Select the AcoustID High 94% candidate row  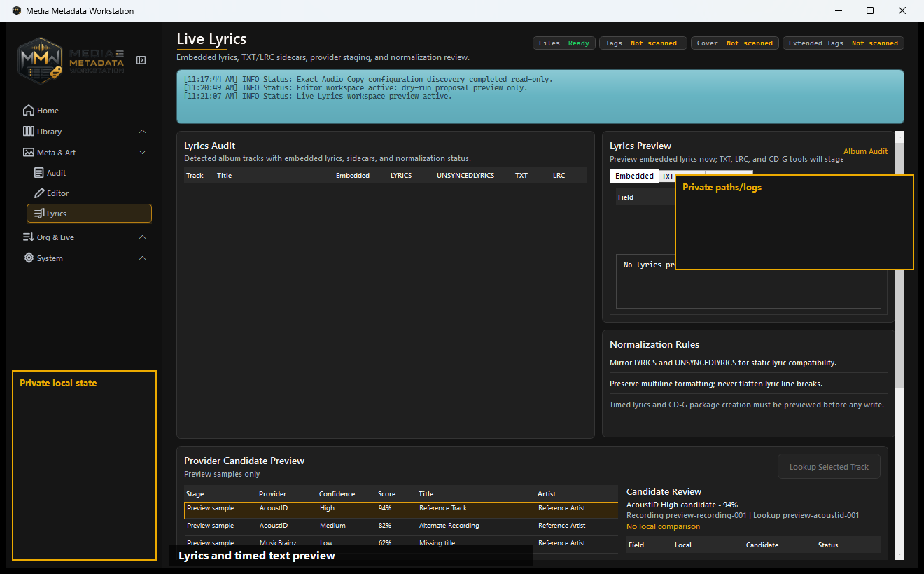[401, 510]
